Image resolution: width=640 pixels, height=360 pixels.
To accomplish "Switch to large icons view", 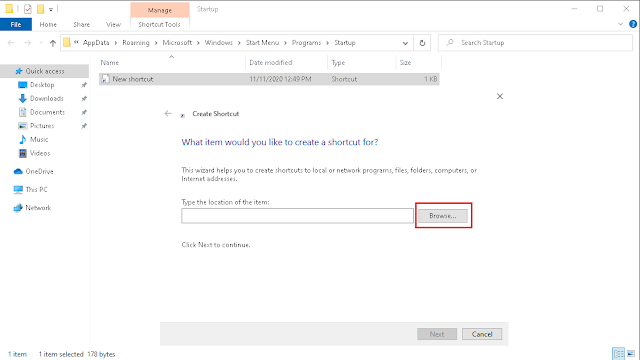I will [x=631, y=353].
